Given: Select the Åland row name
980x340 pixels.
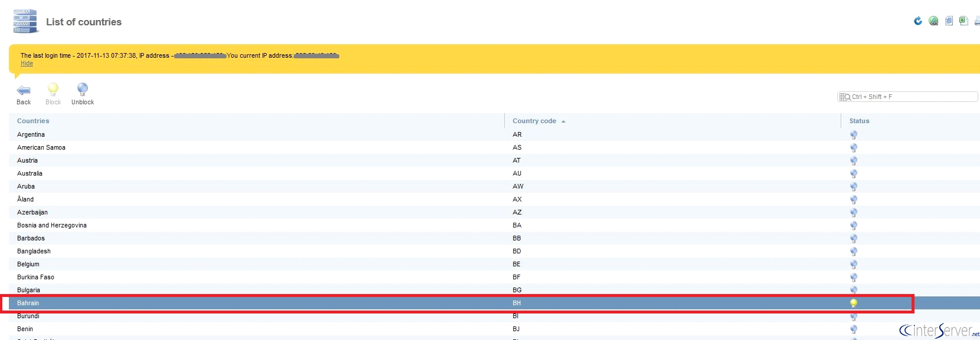Looking at the screenshot, I should pyautogui.click(x=25, y=199).
